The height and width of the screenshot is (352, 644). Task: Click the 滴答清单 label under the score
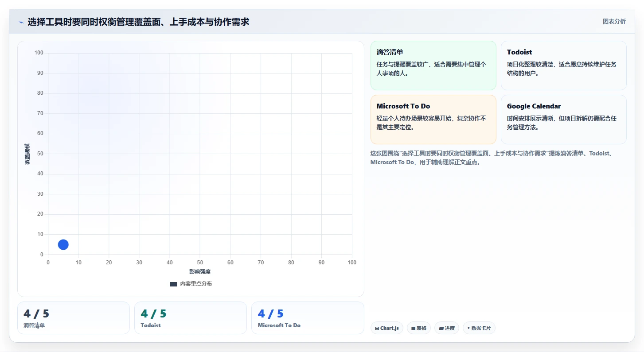click(x=34, y=325)
